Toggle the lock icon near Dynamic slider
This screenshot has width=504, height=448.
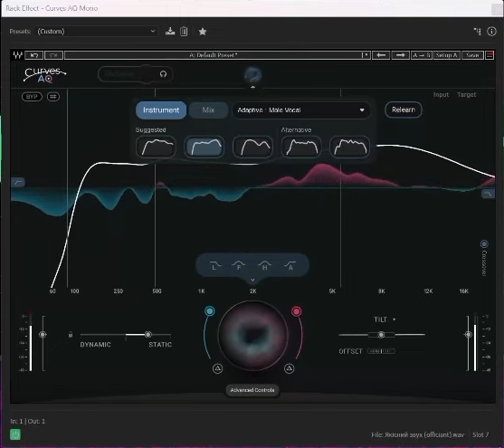tap(71, 335)
